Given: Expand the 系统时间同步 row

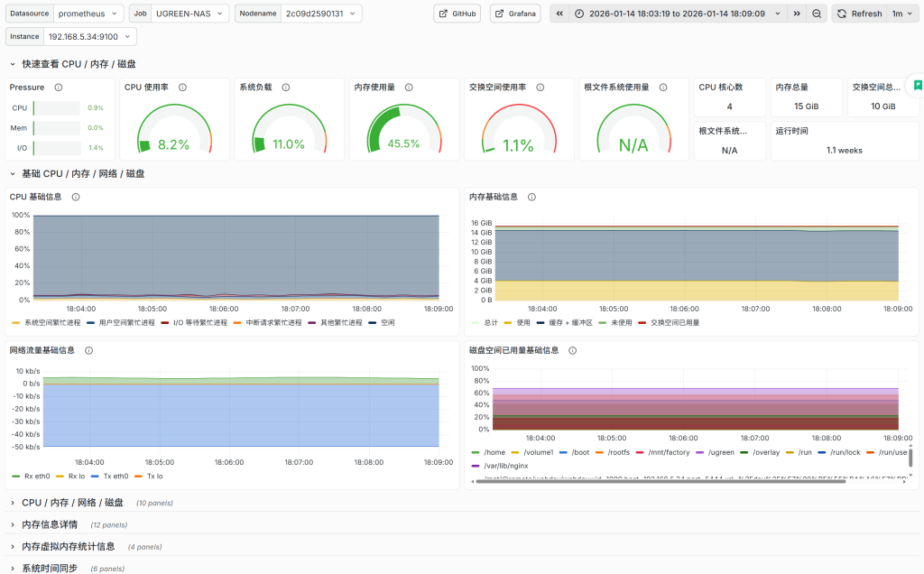Looking at the screenshot, I should [50, 568].
